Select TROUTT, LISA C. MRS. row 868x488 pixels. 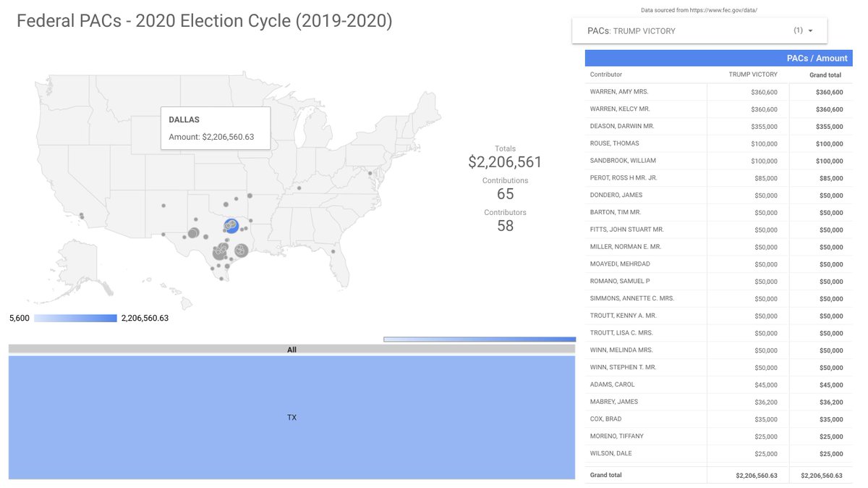click(x=718, y=334)
